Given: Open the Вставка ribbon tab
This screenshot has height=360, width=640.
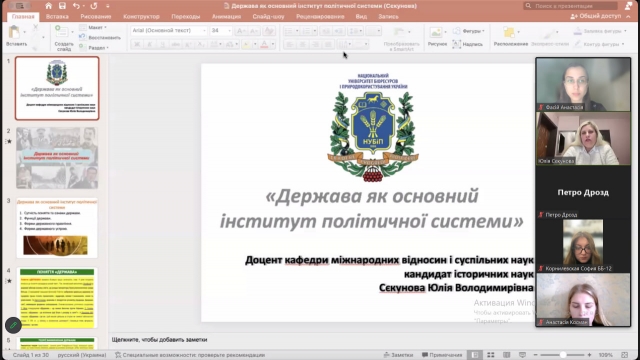Looking at the screenshot, I should pyautogui.click(x=57, y=16).
